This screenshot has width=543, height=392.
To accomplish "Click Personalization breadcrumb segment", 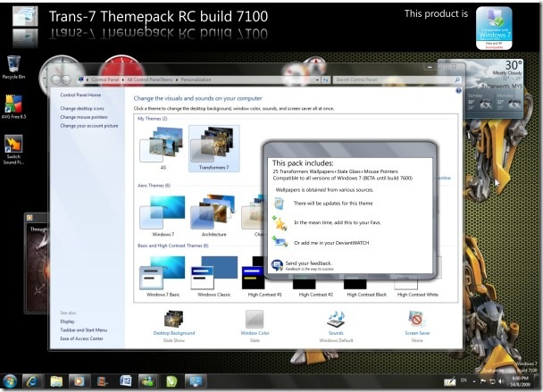I will 196,79.
